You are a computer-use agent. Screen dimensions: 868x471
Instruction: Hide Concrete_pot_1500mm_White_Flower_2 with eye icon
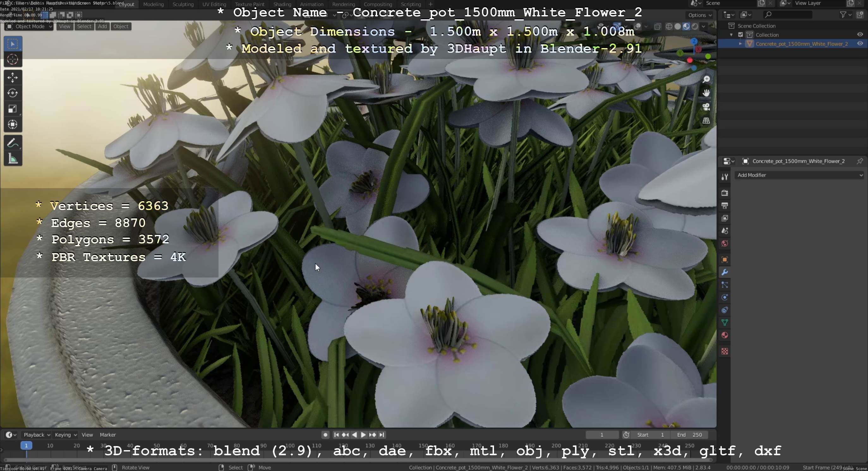point(859,44)
